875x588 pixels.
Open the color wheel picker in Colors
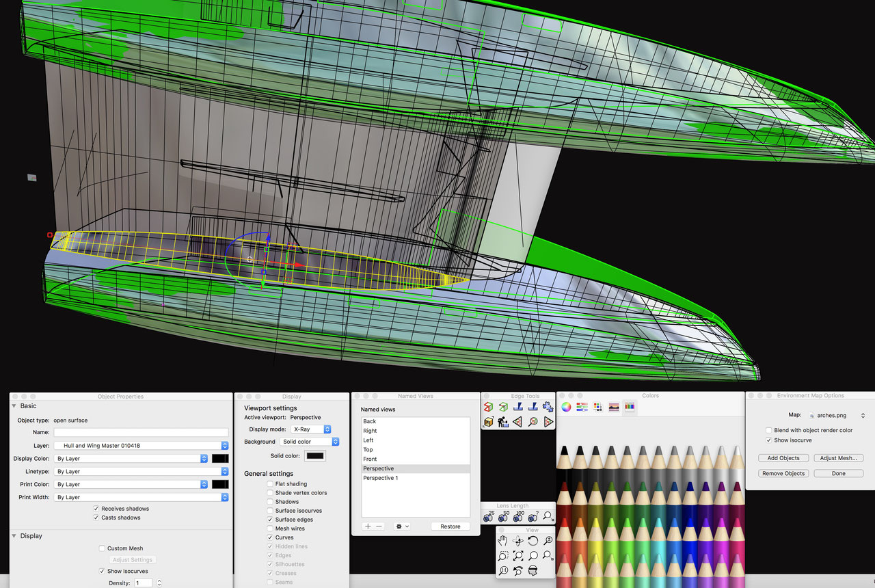tap(566, 407)
